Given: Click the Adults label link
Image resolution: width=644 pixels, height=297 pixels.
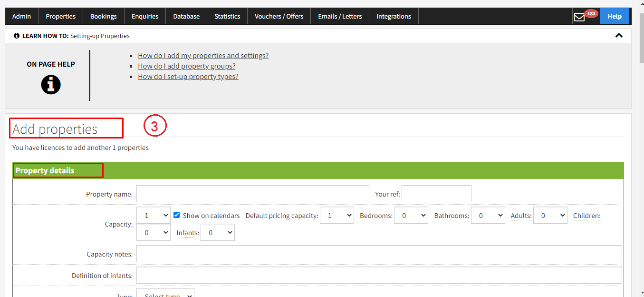Looking at the screenshot, I should click(x=521, y=216).
